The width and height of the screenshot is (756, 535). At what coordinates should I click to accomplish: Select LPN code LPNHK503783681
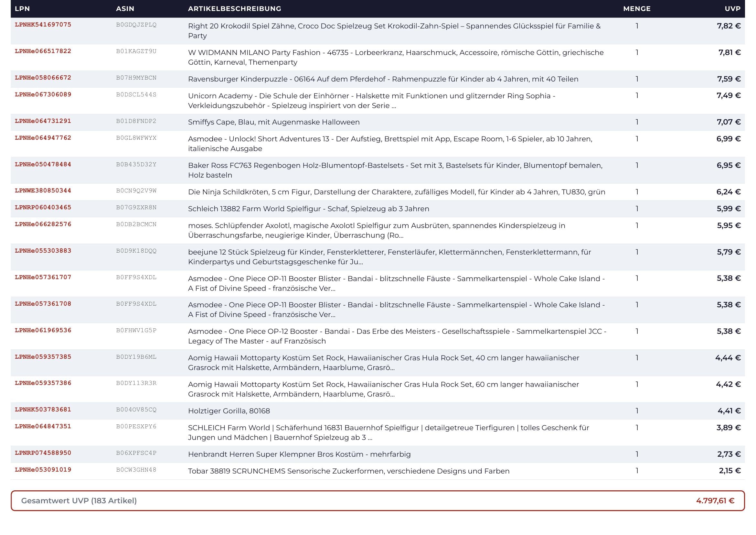coord(43,410)
